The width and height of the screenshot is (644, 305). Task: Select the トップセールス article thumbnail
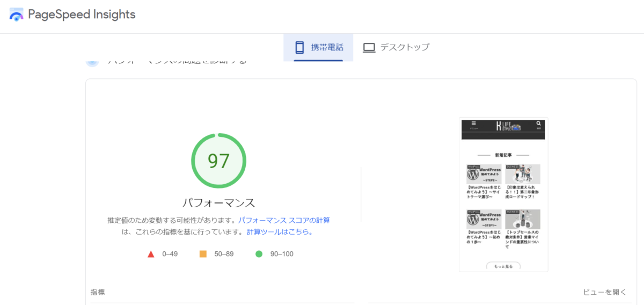(522, 219)
